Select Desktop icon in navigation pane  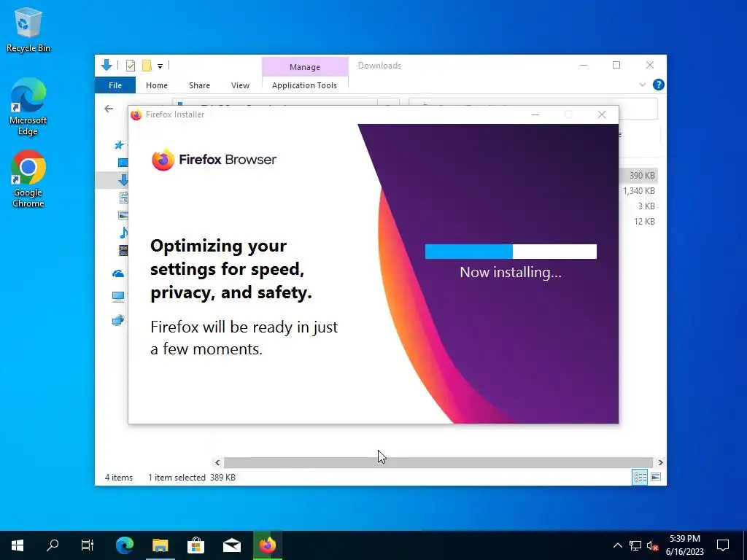point(123,163)
